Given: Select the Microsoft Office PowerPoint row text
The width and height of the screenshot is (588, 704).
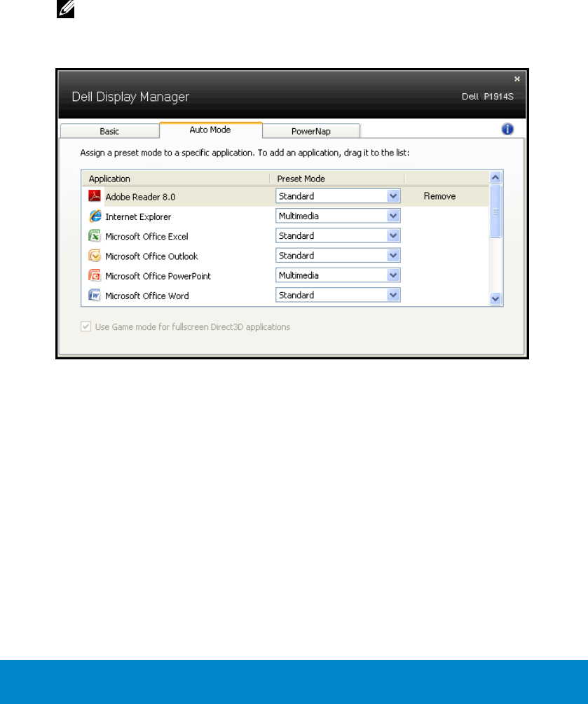Looking at the screenshot, I should point(158,276).
